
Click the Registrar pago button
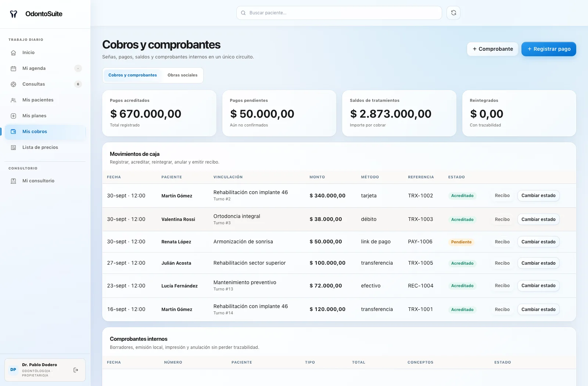(549, 49)
